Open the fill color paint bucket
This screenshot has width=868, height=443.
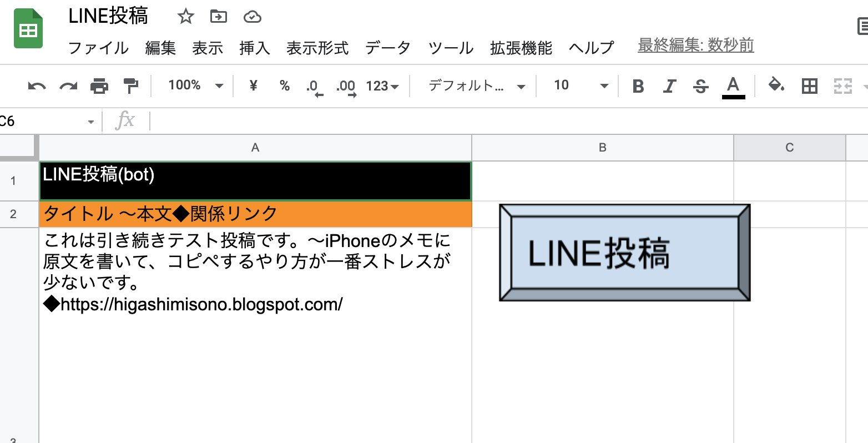coord(776,85)
